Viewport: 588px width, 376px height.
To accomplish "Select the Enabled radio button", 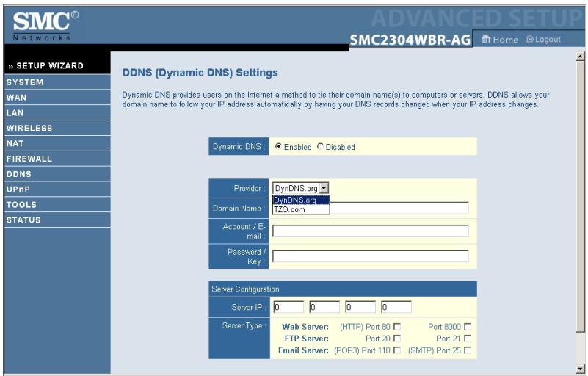I will point(278,146).
